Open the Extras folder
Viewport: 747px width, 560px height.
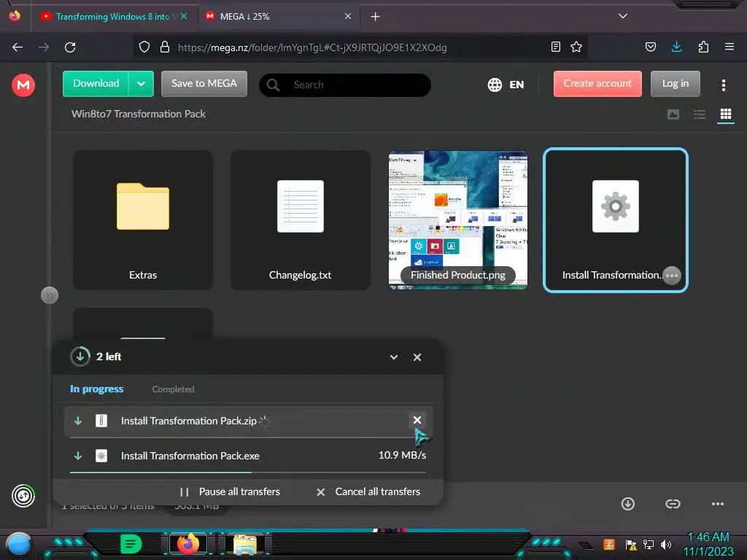143,220
